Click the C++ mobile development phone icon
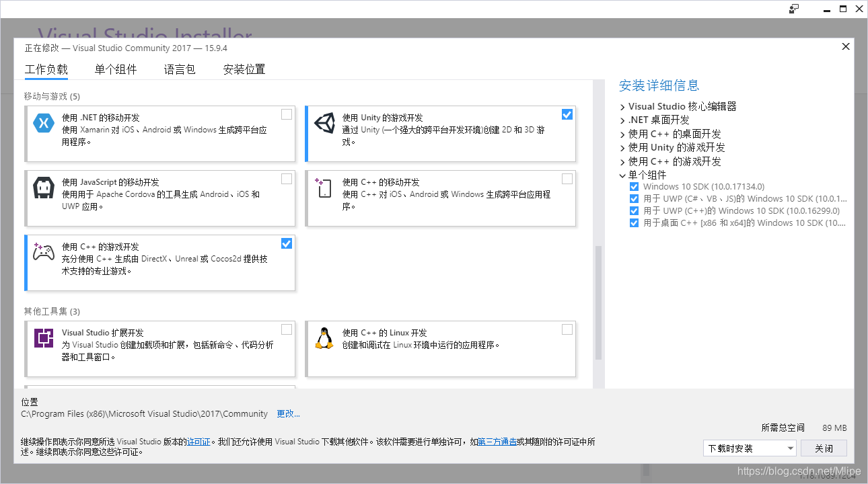The width and height of the screenshot is (868, 484). (324, 188)
